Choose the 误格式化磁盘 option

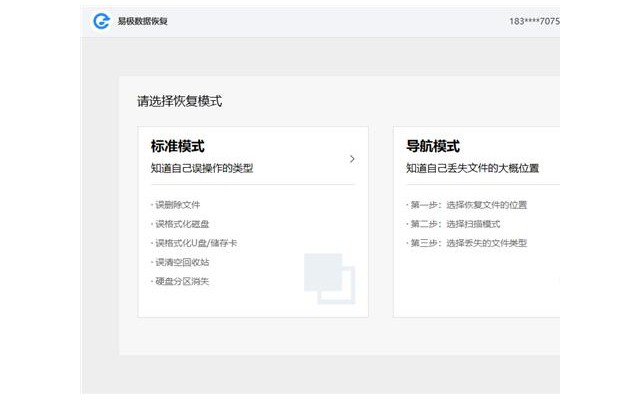(182, 224)
